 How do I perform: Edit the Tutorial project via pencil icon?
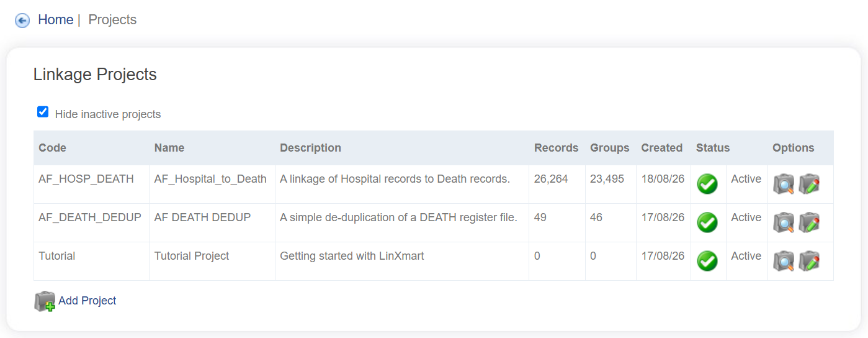click(x=809, y=261)
